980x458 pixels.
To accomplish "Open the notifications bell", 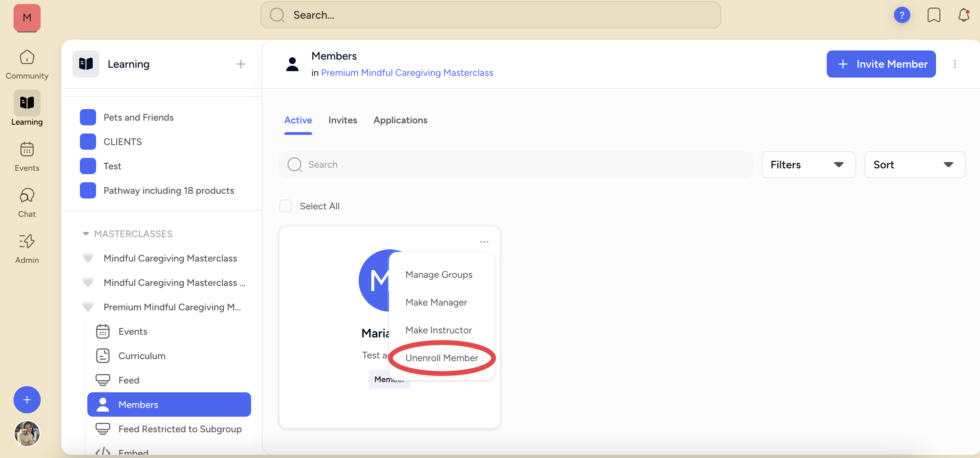I will click(x=964, y=15).
